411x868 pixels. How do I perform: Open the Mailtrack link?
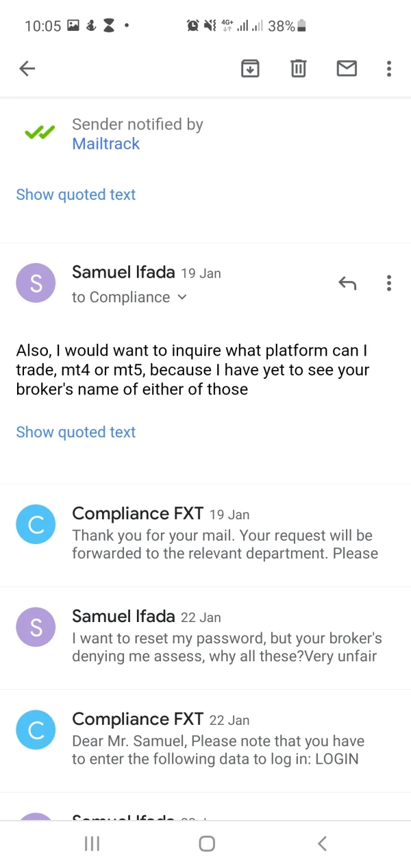[106, 144]
